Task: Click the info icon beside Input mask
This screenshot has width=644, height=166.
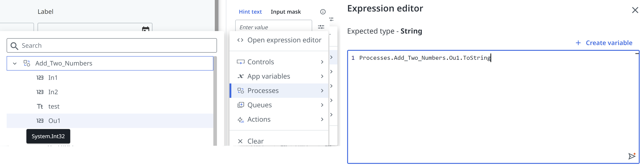Action: (x=323, y=12)
